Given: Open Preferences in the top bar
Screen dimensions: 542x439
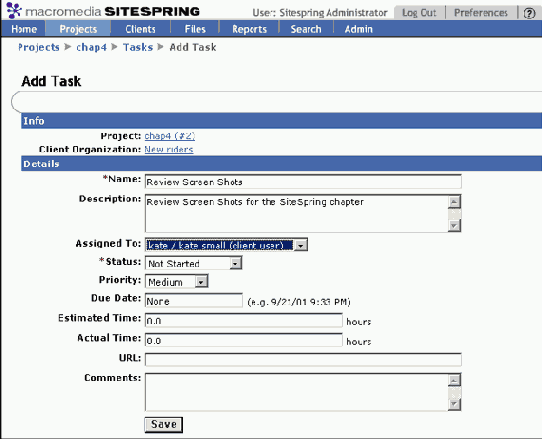Looking at the screenshot, I should point(481,13).
